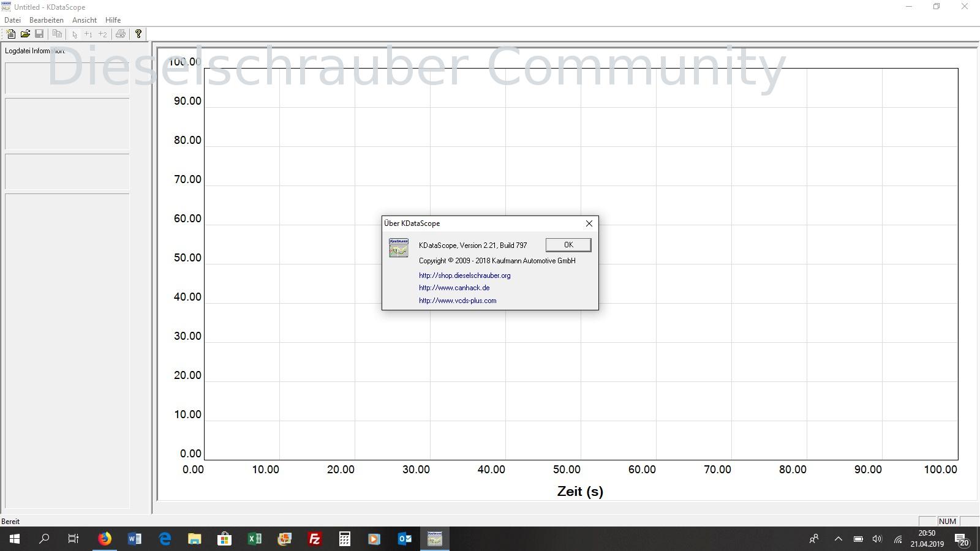
Task: Click the Print toolbar icon
Action: [x=121, y=34]
